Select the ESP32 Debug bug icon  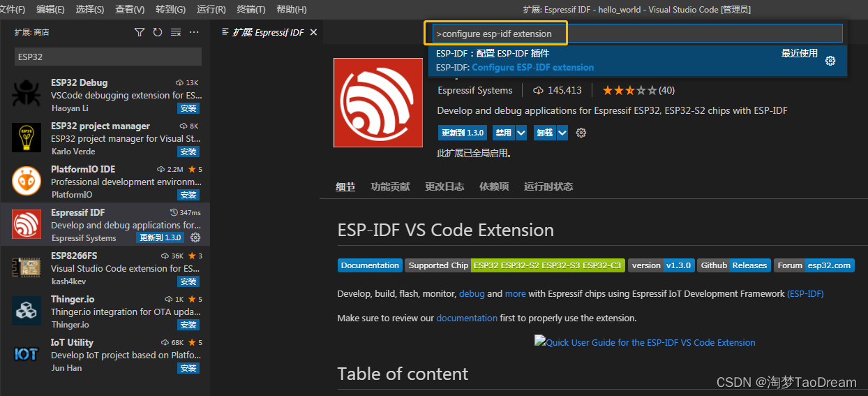pos(27,95)
